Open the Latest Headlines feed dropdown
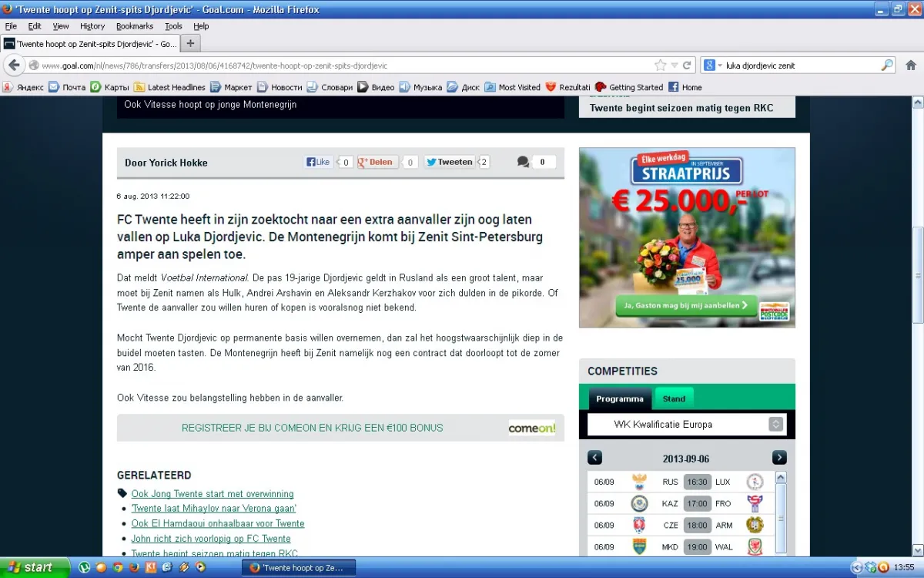 [x=169, y=87]
